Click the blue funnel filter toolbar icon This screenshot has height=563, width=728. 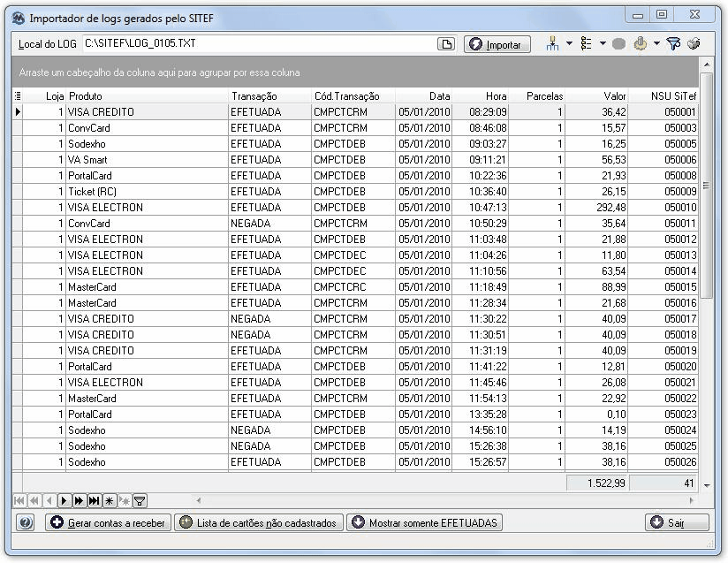tap(673, 43)
